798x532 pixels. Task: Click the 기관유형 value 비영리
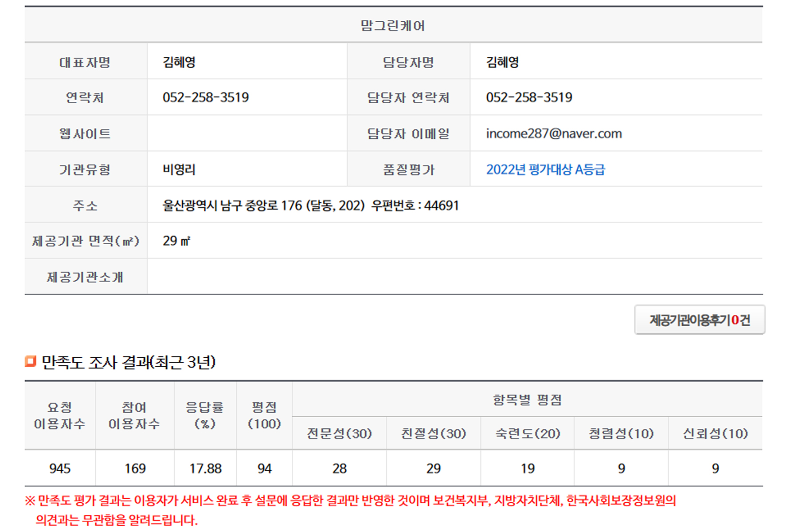[179, 169]
